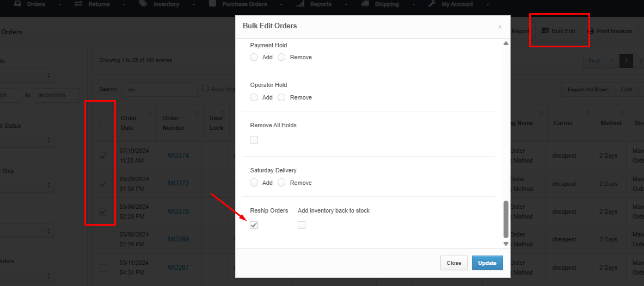Screen dimensions: 644x286
Task: Check the MO269 row checkbox
Action: pos(103,240)
